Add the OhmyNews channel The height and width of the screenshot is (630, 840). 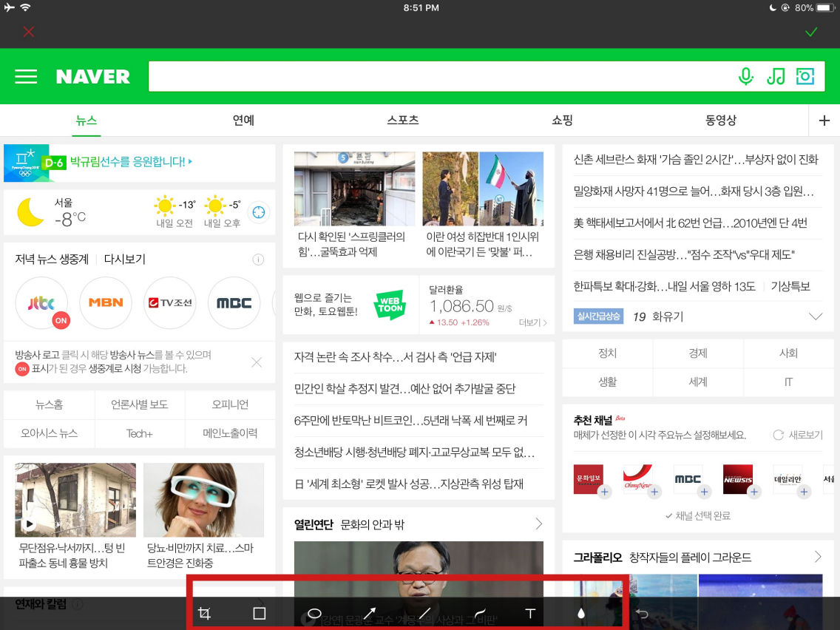654,492
